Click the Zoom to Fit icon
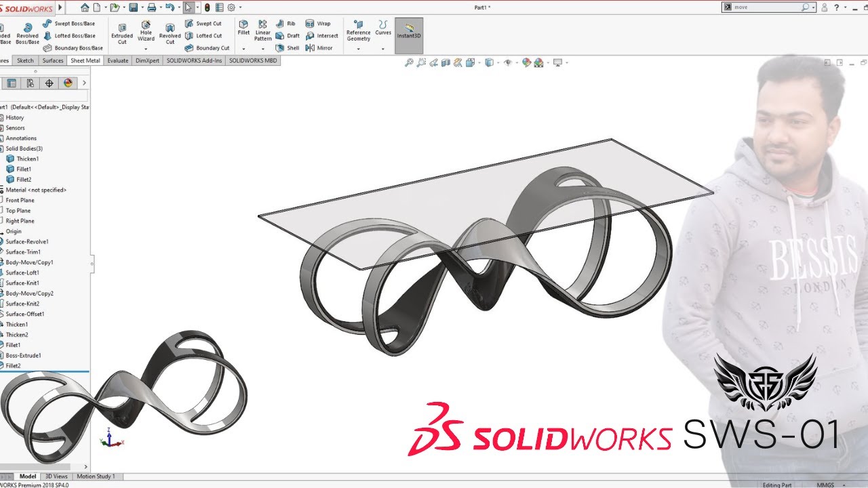The image size is (868, 488). tap(409, 62)
